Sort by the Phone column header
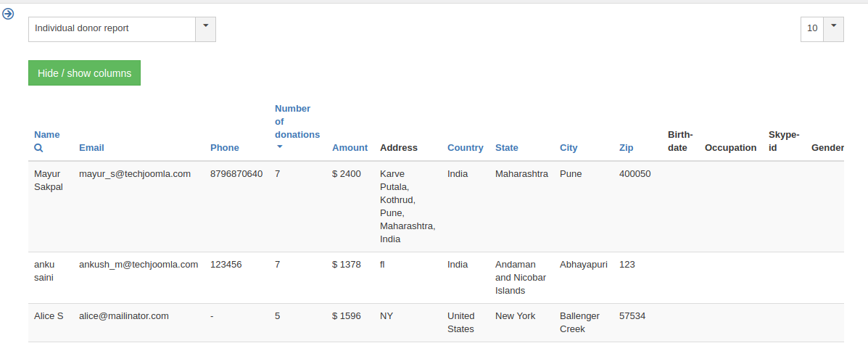The height and width of the screenshot is (343, 868). point(224,148)
